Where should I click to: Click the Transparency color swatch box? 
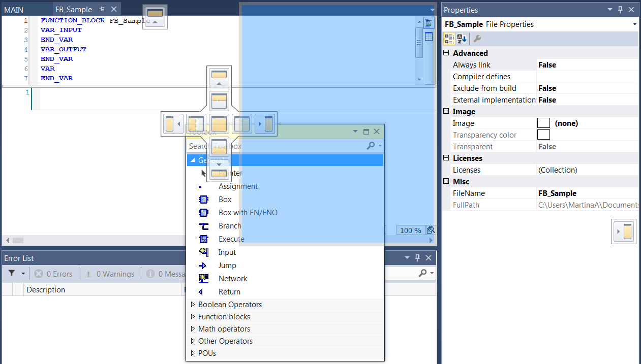(x=543, y=135)
